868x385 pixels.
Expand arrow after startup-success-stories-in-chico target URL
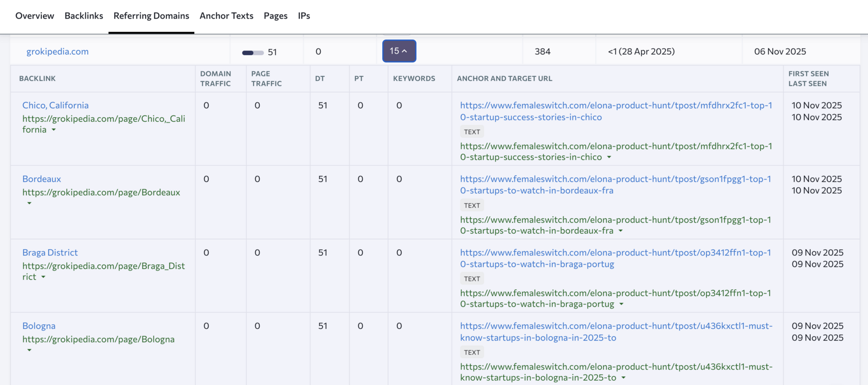(x=609, y=157)
